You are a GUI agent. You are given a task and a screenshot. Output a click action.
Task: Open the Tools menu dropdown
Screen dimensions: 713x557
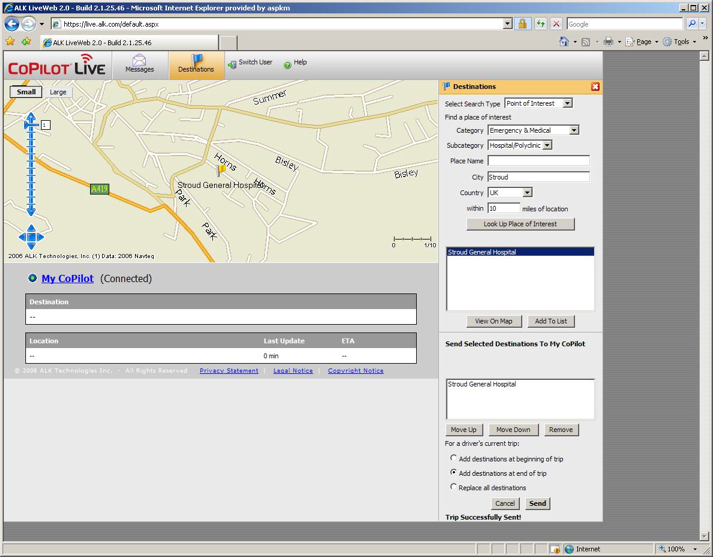tap(679, 42)
